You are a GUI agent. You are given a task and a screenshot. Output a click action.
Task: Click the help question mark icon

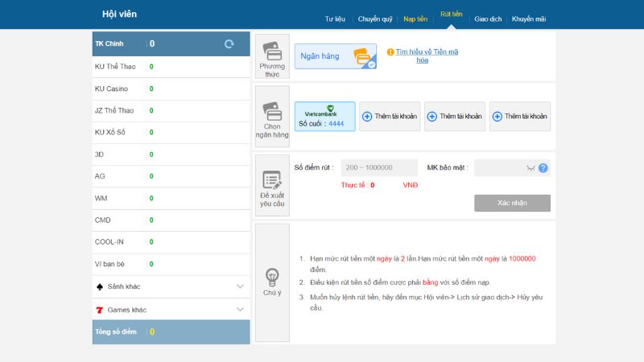coord(543,168)
